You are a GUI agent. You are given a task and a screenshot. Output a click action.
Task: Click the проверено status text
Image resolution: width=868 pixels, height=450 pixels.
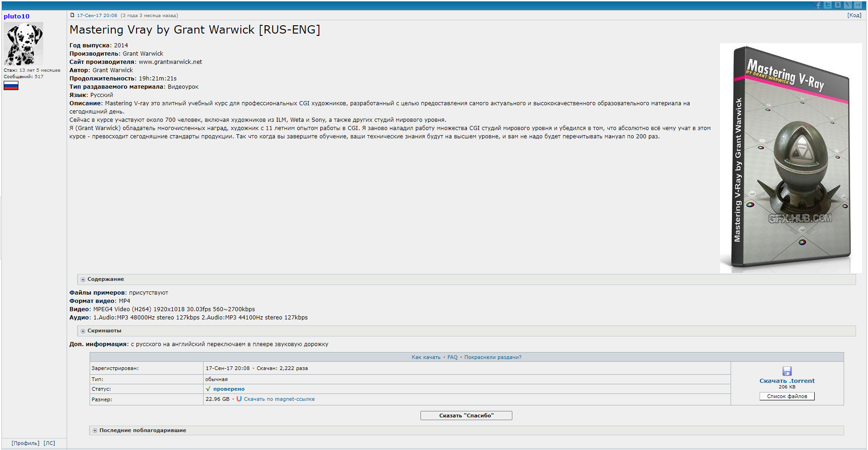[229, 389]
